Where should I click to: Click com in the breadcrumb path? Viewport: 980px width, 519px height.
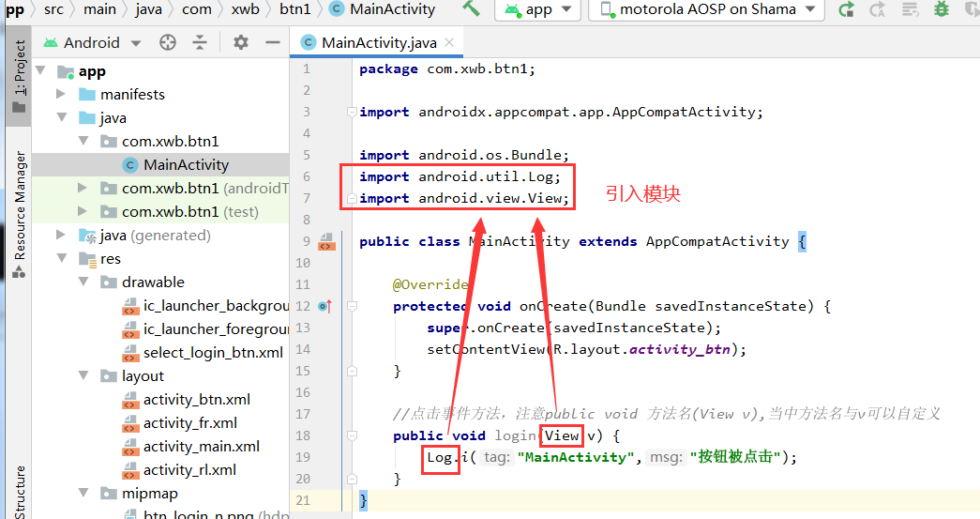point(197,9)
